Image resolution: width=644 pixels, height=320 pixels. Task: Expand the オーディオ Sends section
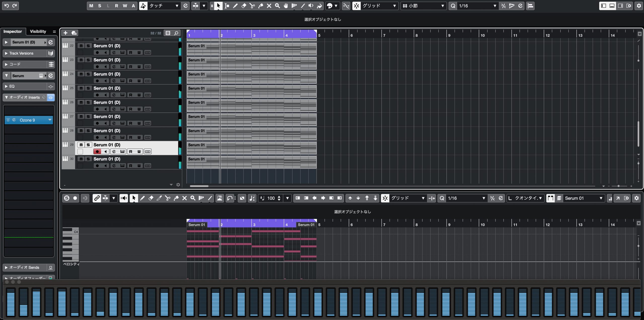pos(6,267)
